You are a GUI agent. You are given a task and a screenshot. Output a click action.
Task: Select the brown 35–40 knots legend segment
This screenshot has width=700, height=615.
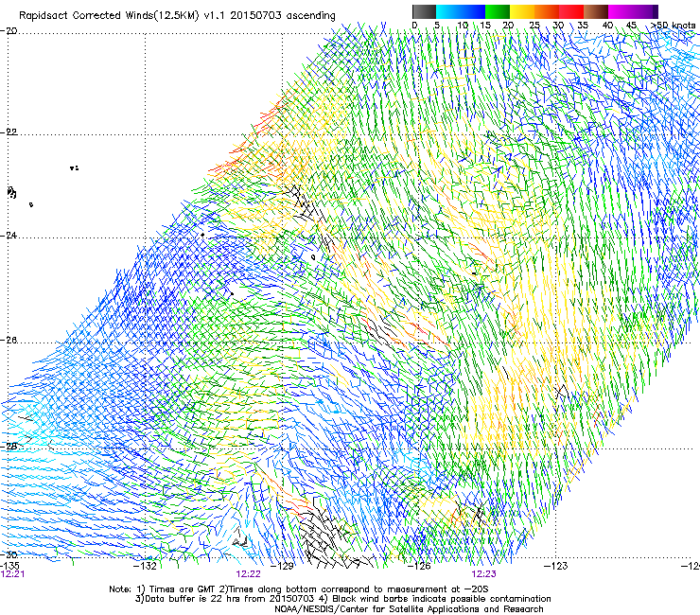click(596, 11)
